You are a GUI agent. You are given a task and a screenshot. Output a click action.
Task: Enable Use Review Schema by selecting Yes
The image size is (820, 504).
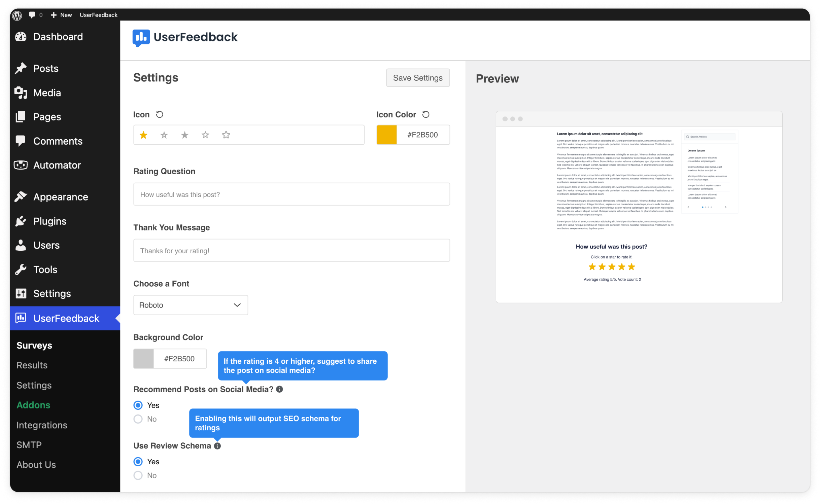pyautogui.click(x=138, y=462)
